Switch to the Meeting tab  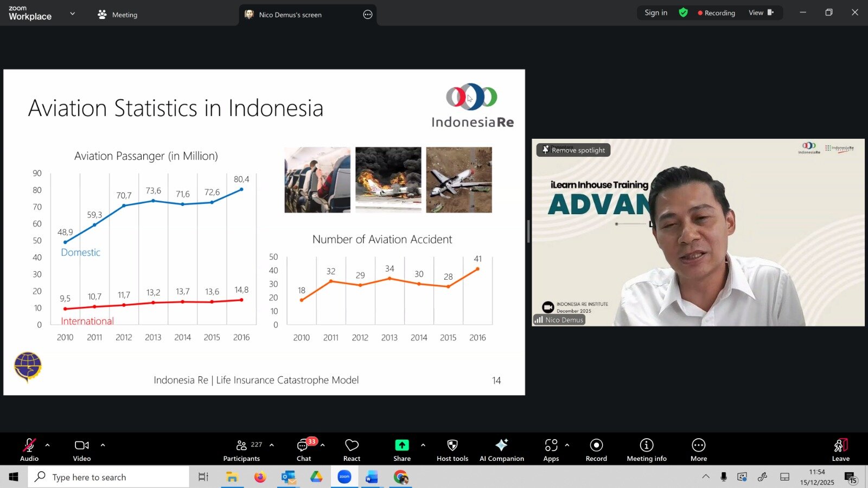tap(118, 15)
